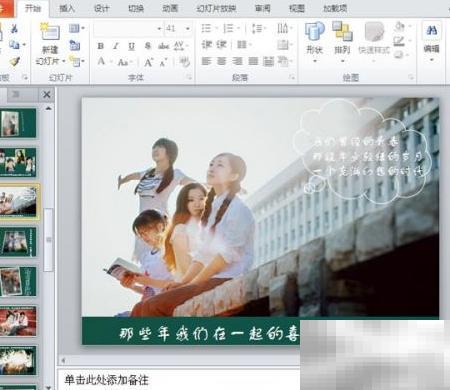
Task: Select the cloud callout text on slide
Action: (x=368, y=156)
